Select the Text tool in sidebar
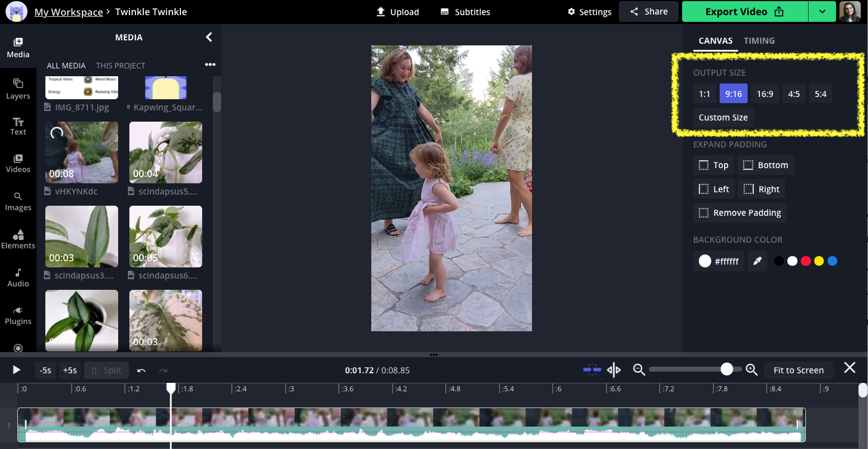This screenshot has height=449, width=868. click(x=18, y=126)
